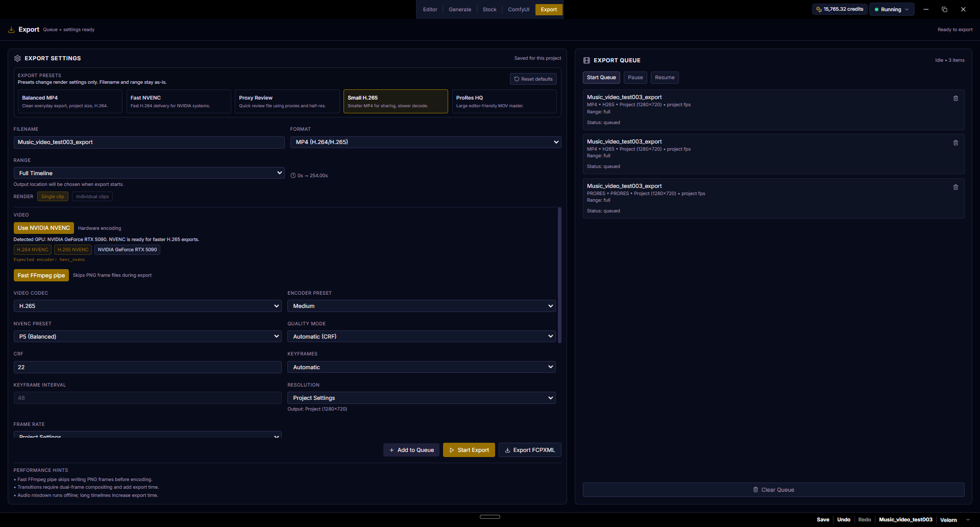This screenshot has height=527, width=980.
Task: Resume the export queue
Action: click(x=665, y=78)
